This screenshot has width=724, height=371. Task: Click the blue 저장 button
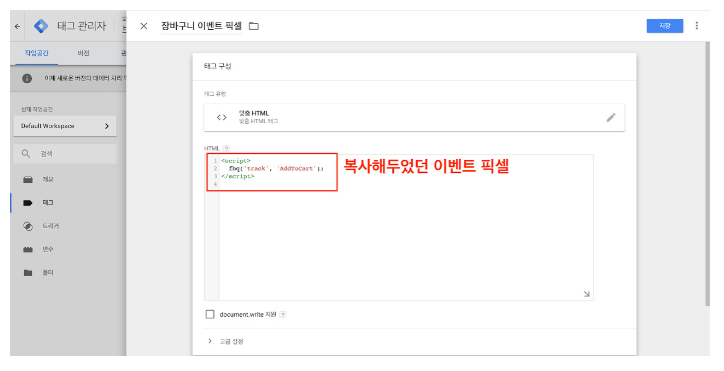664,26
